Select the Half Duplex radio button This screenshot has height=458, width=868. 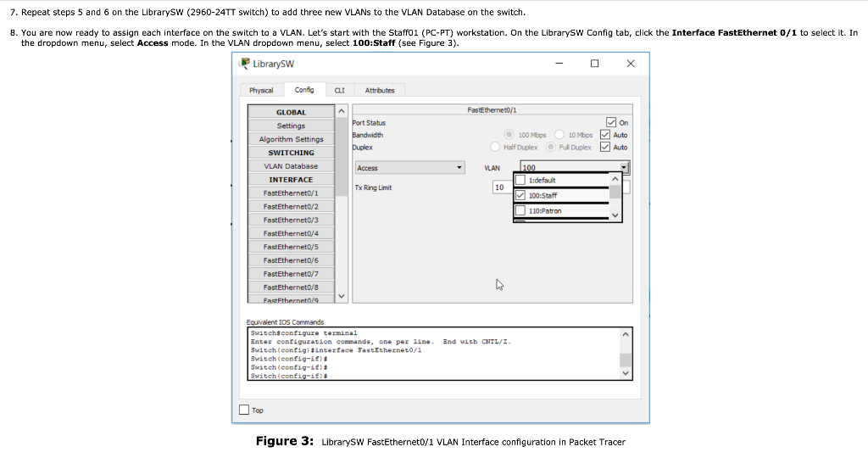[495, 148]
